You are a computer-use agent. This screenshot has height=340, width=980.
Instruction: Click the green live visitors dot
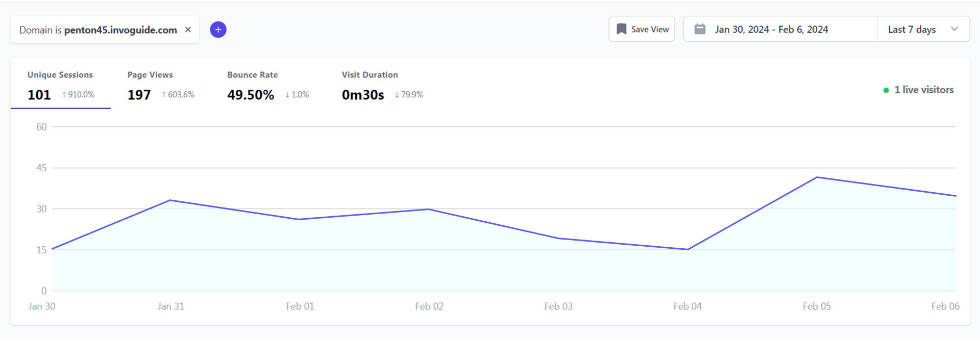(x=886, y=90)
